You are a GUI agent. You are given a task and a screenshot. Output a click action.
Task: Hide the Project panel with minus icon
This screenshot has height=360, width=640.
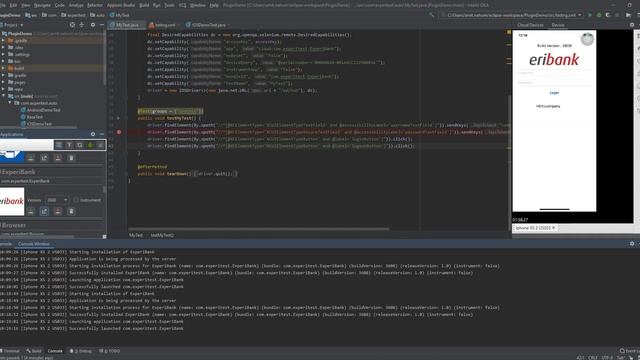pos(102,25)
